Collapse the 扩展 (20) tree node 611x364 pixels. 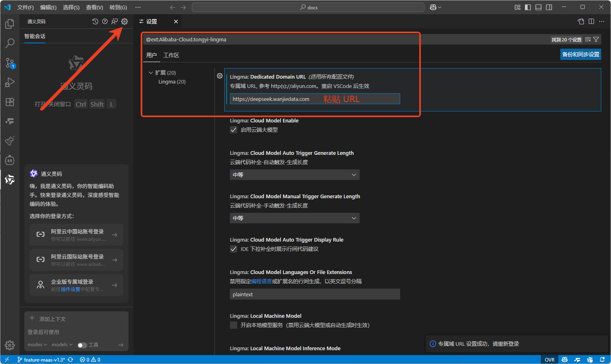pyautogui.click(x=151, y=73)
